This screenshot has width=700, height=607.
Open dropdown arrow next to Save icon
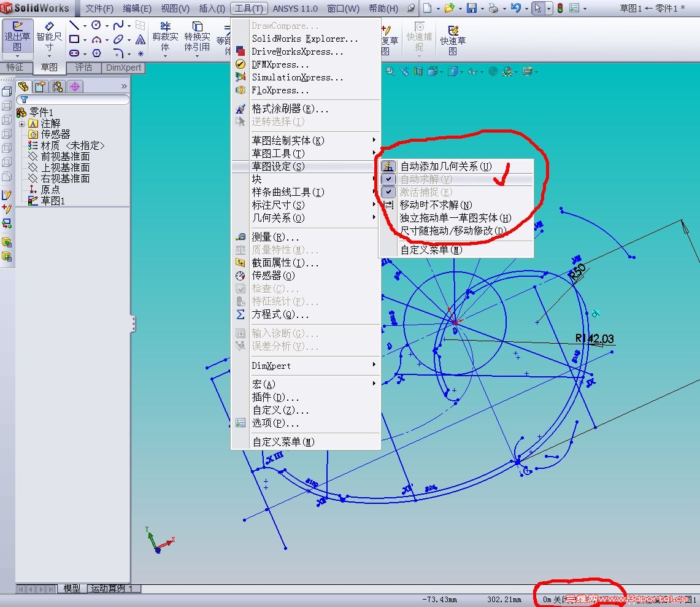pos(482,8)
